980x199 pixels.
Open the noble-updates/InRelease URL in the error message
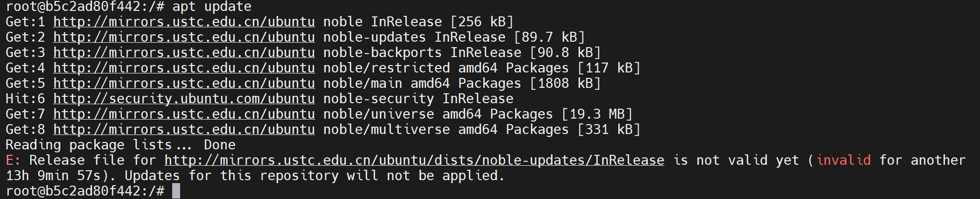point(414,160)
